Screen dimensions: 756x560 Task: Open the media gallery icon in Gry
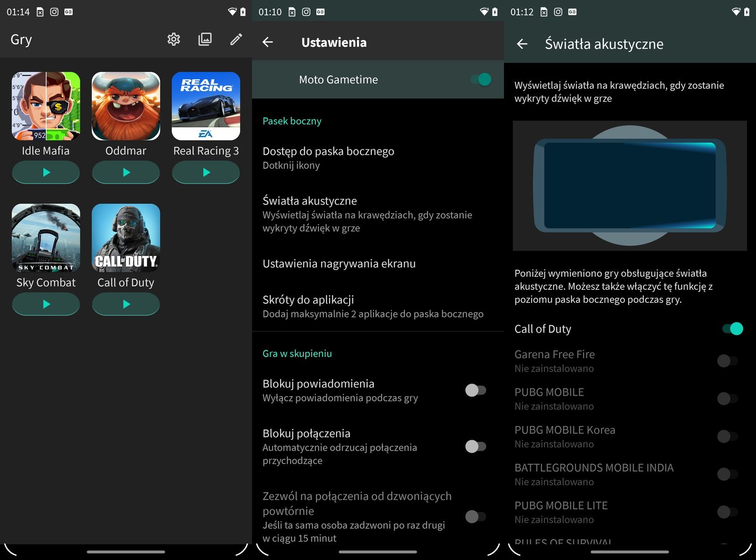pos(205,39)
